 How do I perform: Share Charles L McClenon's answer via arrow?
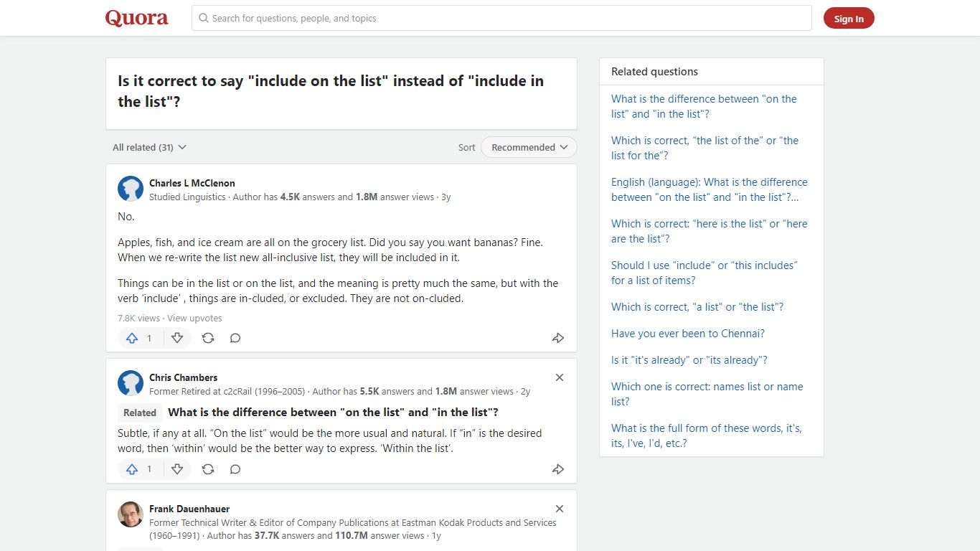[558, 338]
